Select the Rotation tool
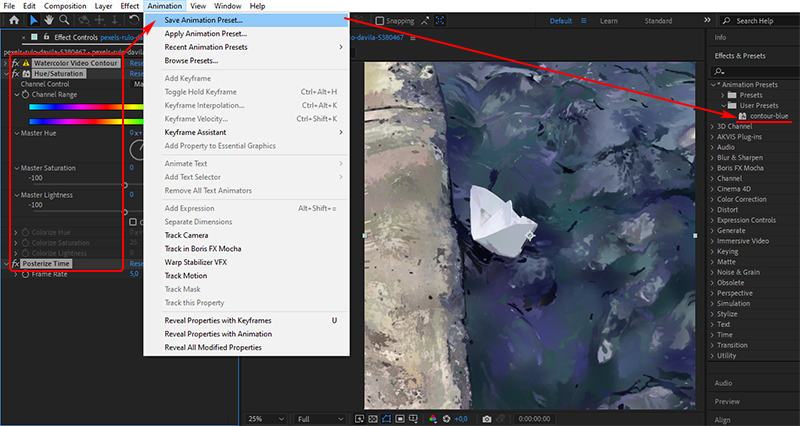This screenshot has height=426, width=800. pos(134,20)
